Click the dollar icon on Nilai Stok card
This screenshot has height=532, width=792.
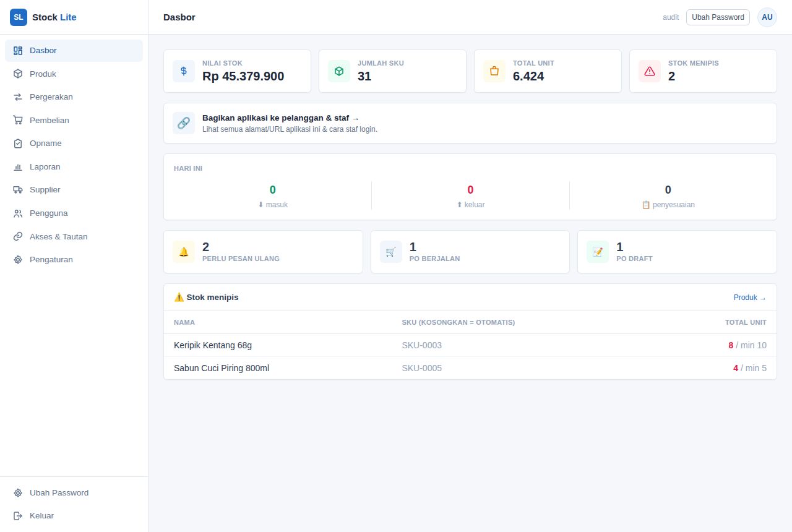184,71
